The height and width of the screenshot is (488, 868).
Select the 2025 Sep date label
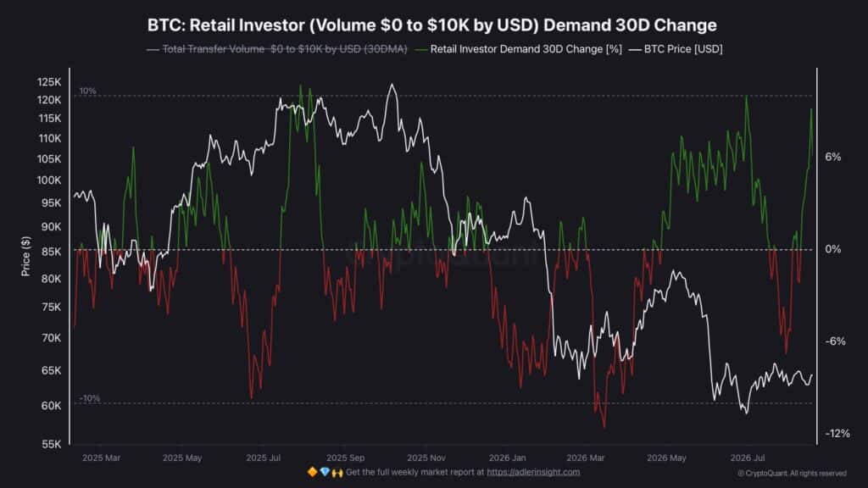(346, 458)
